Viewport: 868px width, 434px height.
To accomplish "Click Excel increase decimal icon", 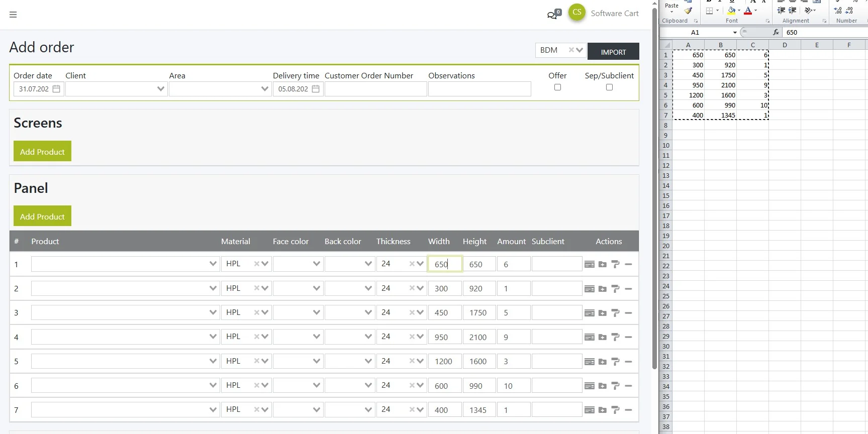I will click(838, 10).
